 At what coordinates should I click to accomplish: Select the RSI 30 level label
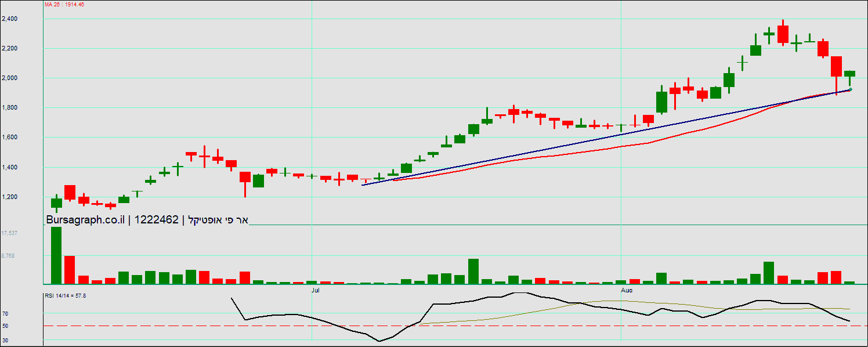click(x=5, y=340)
